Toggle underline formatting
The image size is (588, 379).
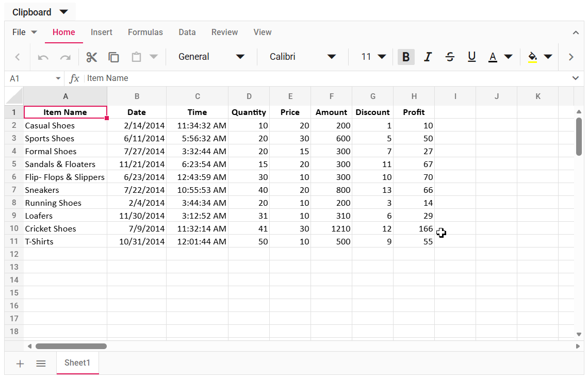[x=471, y=57]
